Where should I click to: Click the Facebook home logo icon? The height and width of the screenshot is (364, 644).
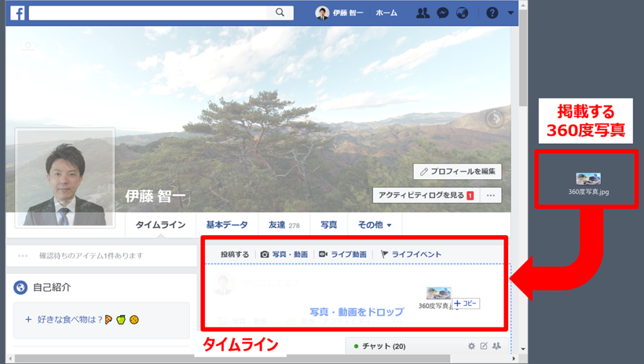(17, 12)
